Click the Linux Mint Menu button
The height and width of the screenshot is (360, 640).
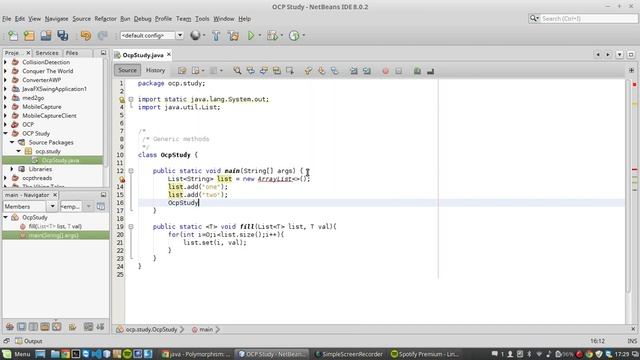pos(16,354)
